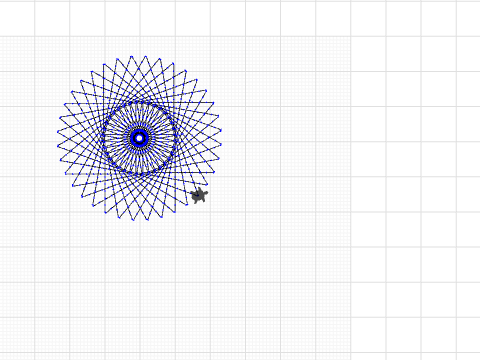Click the topmost point of star pattern
The height and width of the screenshot is (360, 480).
click(x=146, y=57)
